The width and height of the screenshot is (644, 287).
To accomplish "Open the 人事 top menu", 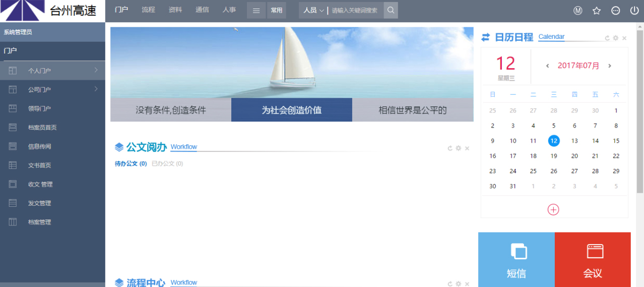I will (x=229, y=10).
